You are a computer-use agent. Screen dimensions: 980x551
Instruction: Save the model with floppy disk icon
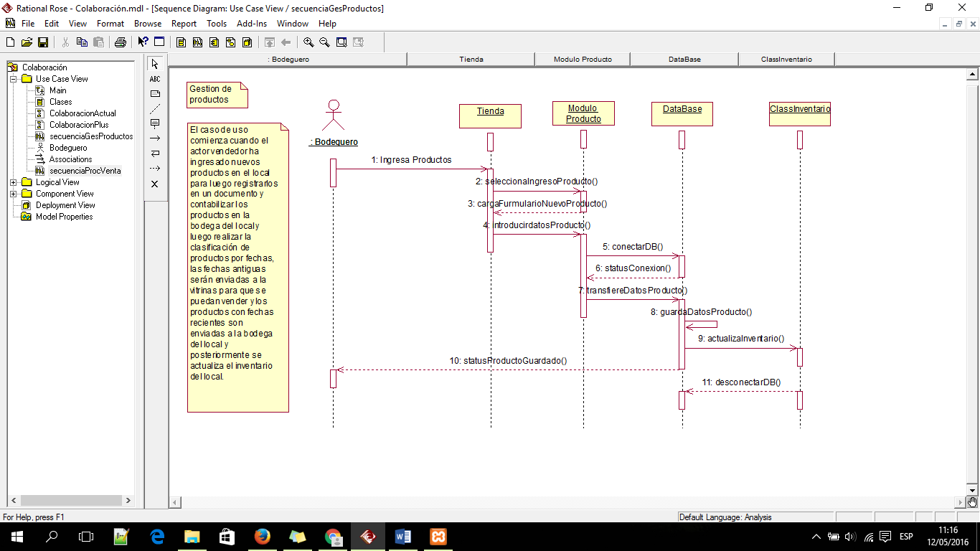[x=43, y=42]
